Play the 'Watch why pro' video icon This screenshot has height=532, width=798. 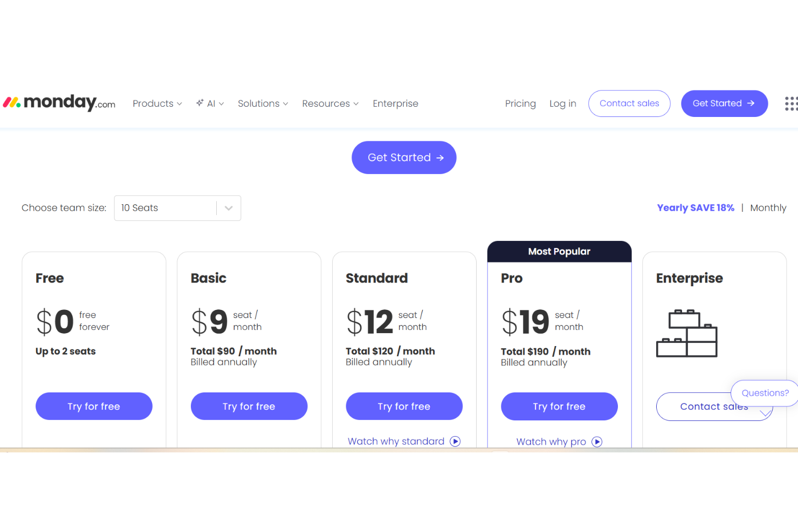pos(597,441)
